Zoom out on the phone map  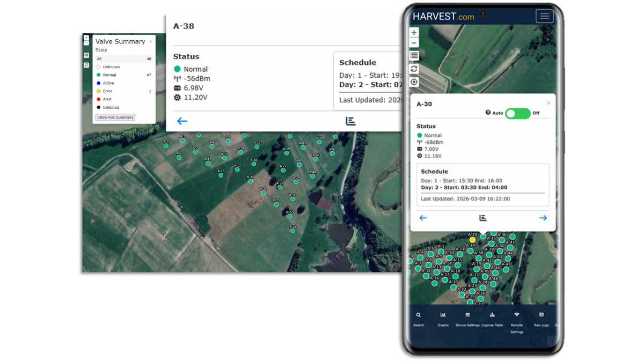[414, 43]
